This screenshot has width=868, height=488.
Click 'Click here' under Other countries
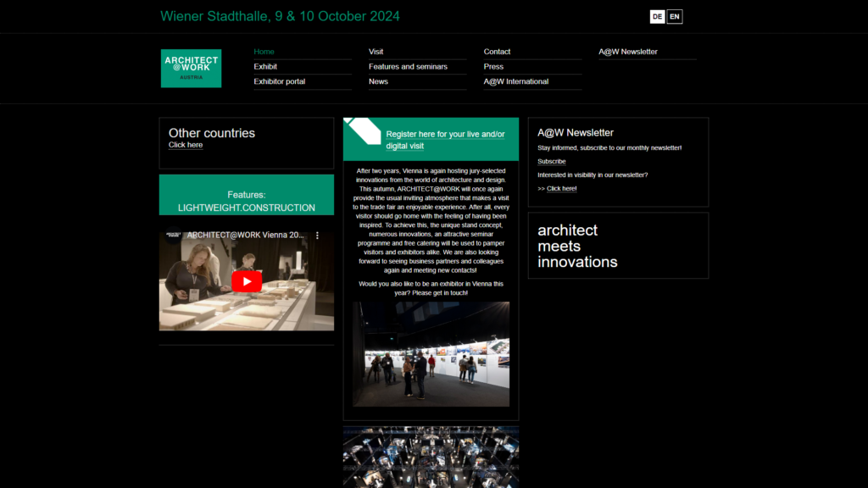186,145
